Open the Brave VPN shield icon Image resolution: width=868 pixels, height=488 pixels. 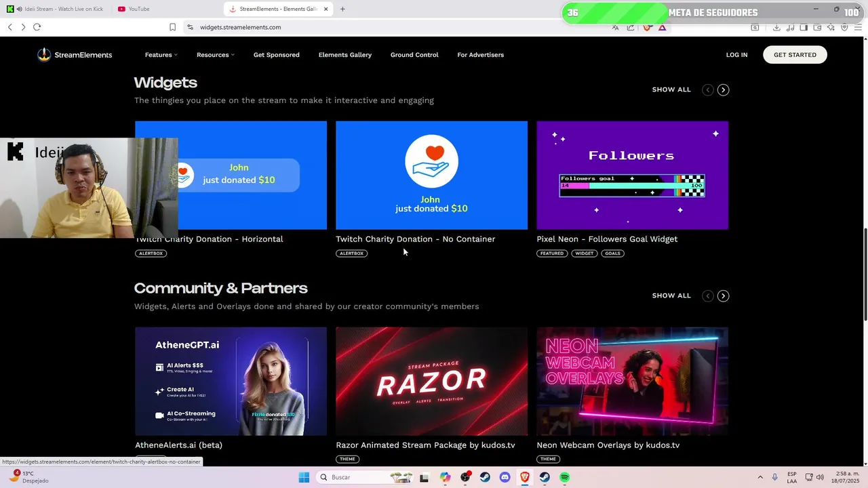point(844,27)
